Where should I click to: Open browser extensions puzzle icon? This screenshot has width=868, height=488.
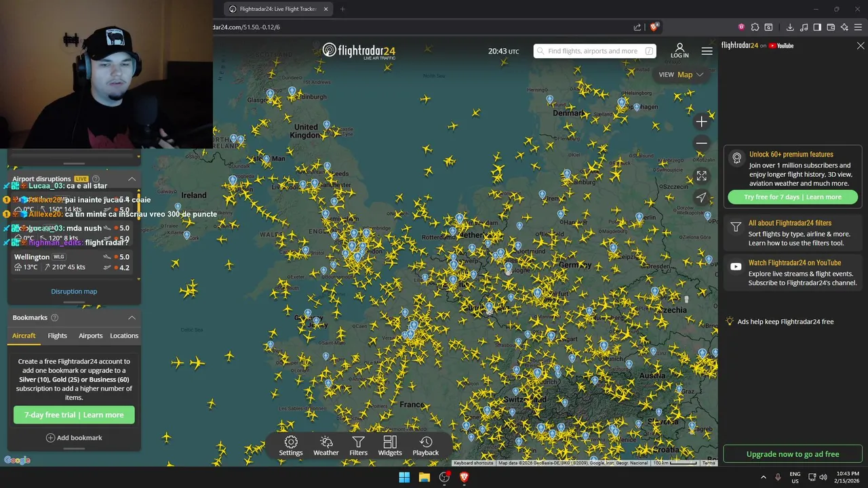(755, 27)
